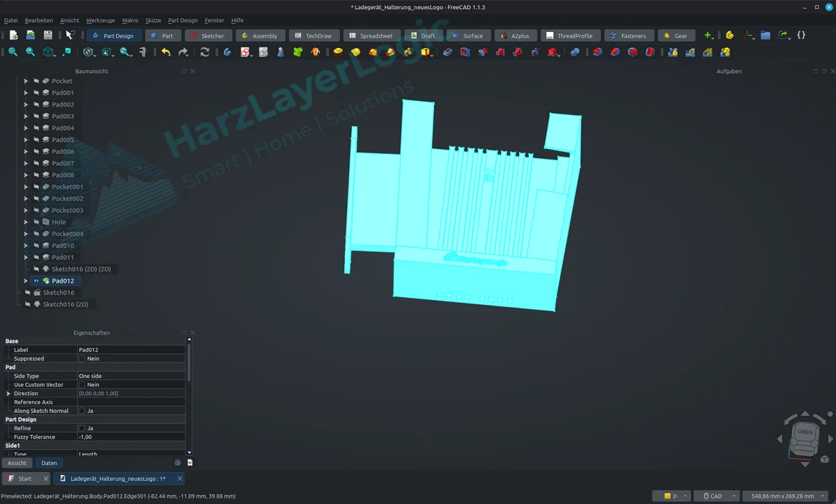The image size is (836, 504).
Task: Click the blue-red Pocket tool icon
Action: tap(447, 52)
